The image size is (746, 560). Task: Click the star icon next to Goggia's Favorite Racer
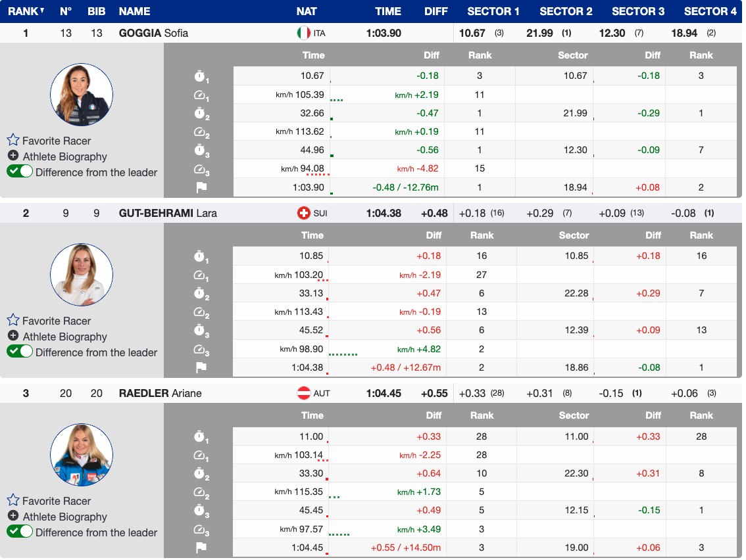(13, 140)
